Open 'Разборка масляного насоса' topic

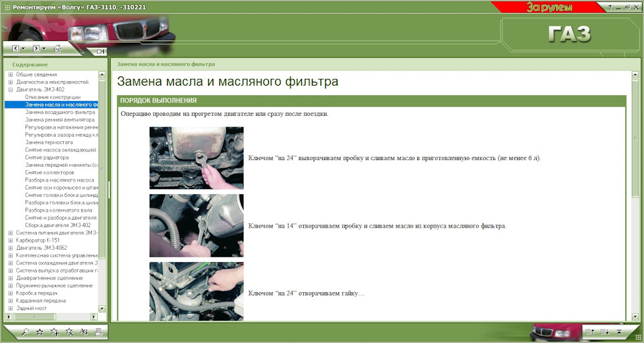(59, 180)
